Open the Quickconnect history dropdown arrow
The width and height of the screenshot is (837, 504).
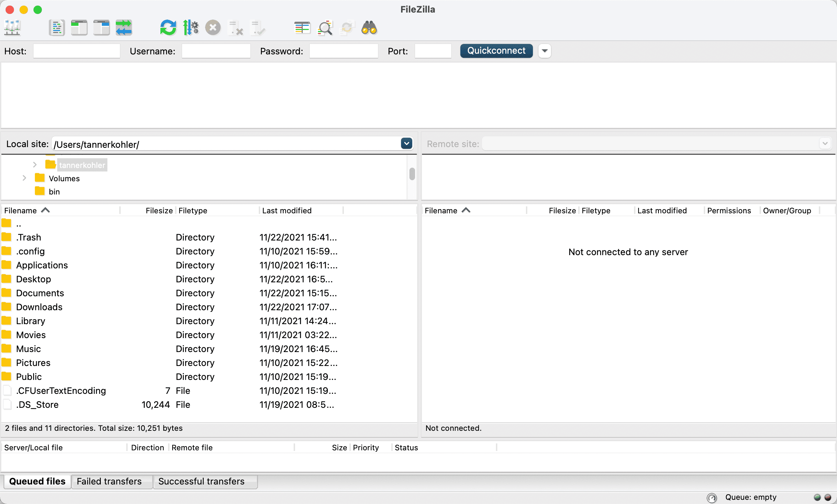click(x=544, y=51)
